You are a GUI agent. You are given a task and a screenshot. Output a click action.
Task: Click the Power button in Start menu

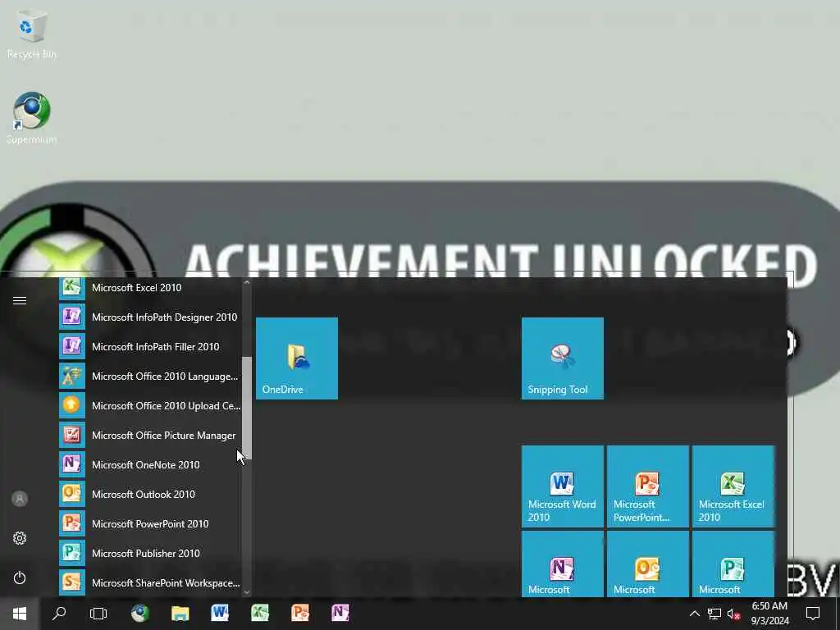(20, 577)
